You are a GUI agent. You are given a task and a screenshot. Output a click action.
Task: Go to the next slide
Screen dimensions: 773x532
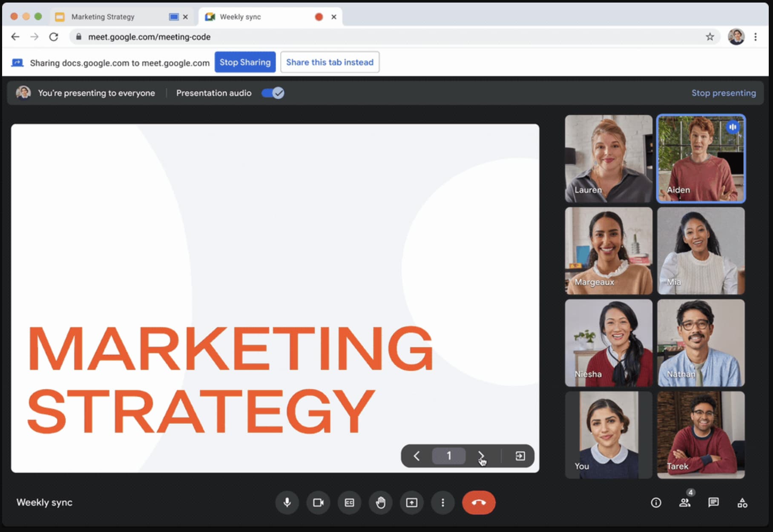[481, 456]
